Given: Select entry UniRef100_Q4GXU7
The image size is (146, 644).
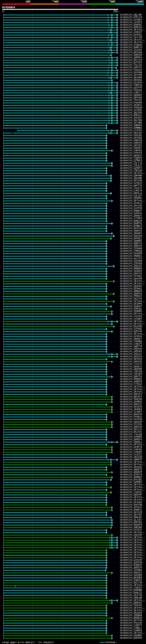Looking at the screenshot, I should 131,354.
